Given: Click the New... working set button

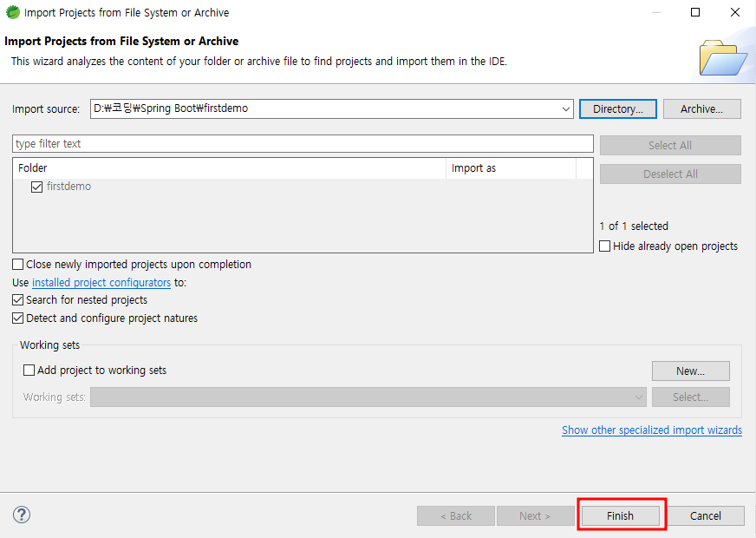Looking at the screenshot, I should pyautogui.click(x=690, y=371).
